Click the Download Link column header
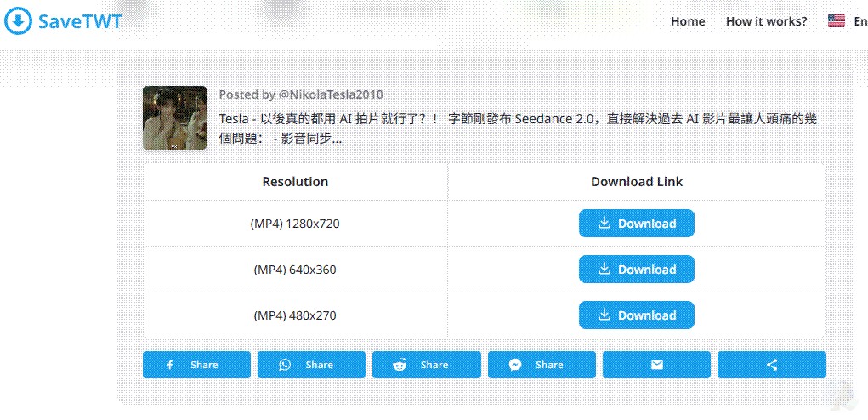The image size is (868, 420). tap(637, 181)
